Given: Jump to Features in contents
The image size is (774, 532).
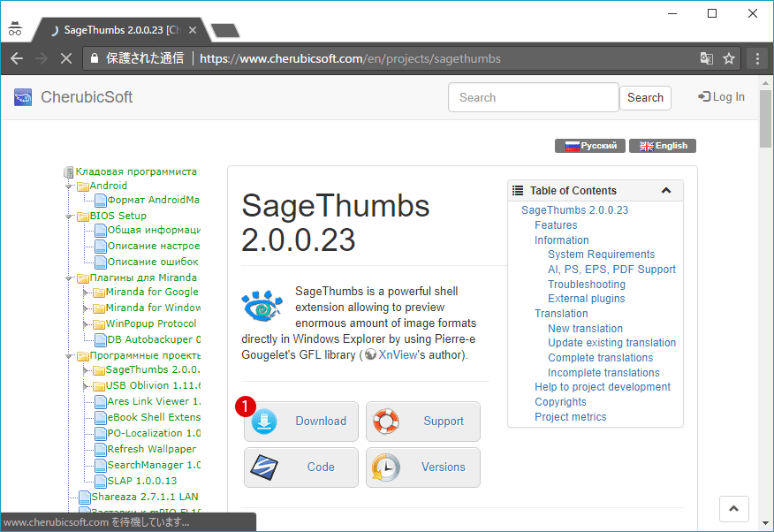Looking at the screenshot, I should point(556,225).
